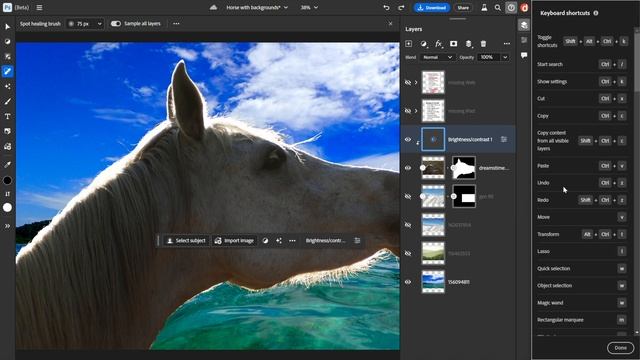Viewport: 640px width, 360px height.
Task: Click the background white color swatch
Action: (x=7, y=207)
